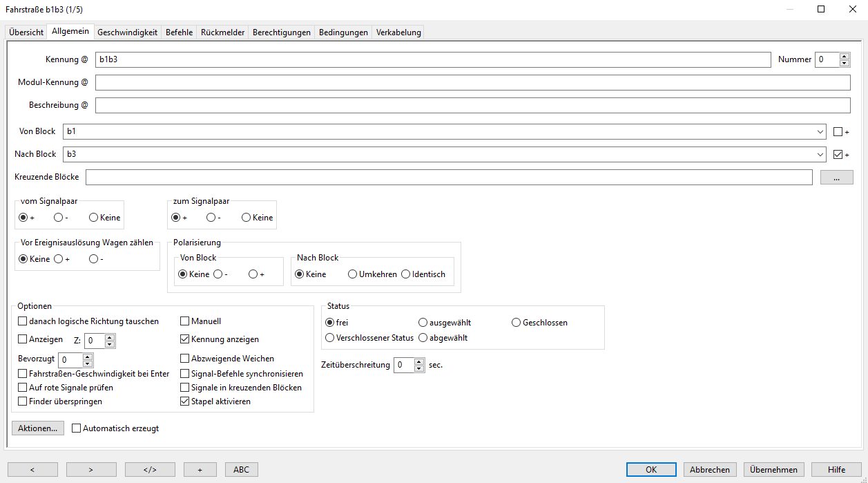Open XML view with </> button

pos(150,469)
